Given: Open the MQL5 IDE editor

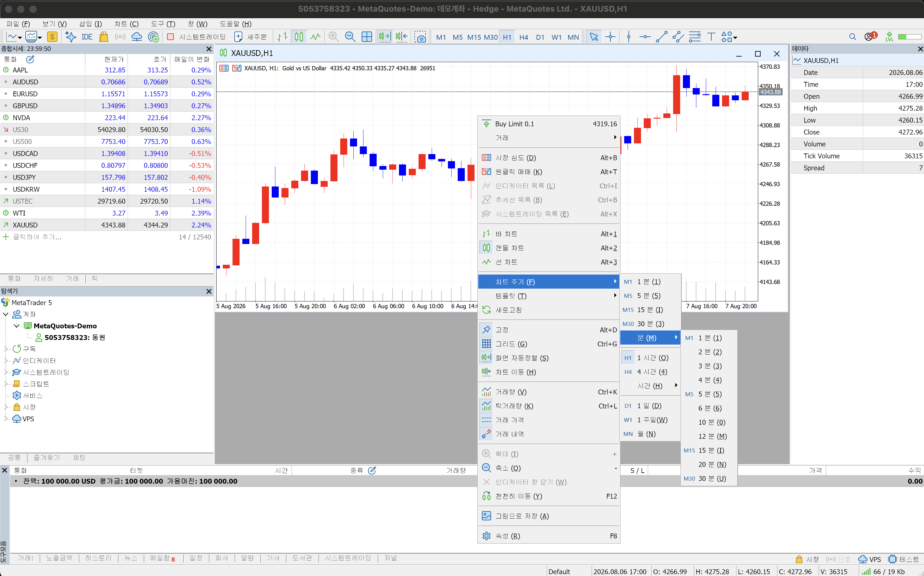Looking at the screenshot, I should [87, 37].
